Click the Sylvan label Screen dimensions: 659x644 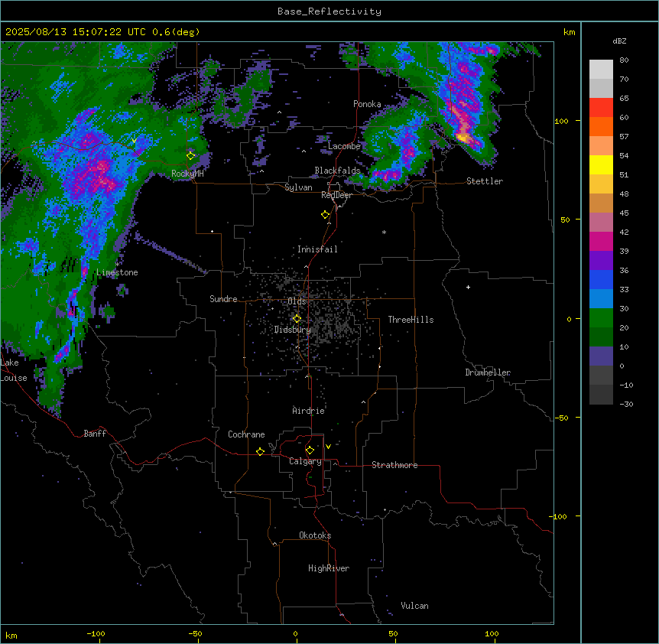pyautogui.click(x=298, y=187)
